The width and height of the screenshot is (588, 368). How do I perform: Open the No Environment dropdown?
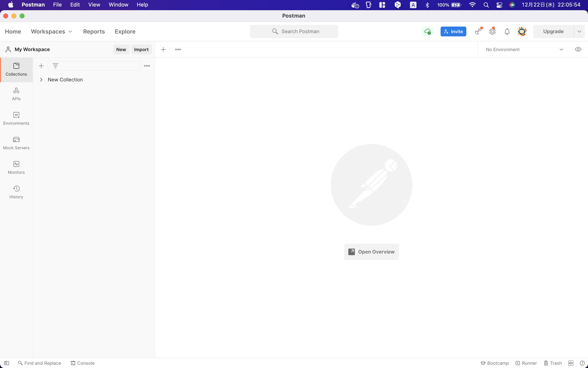coord(525,49)
